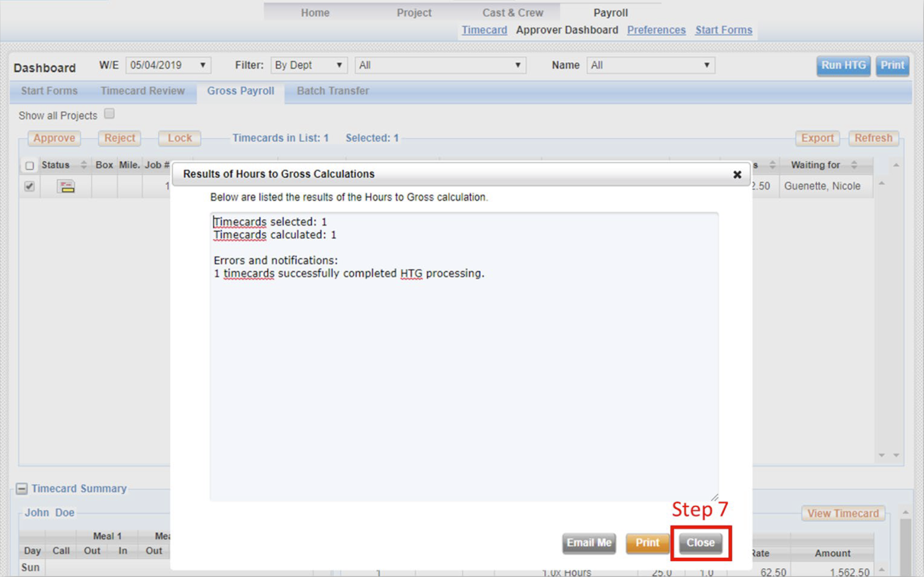Click the Approver Dashboard label
Viewport: 924px width, 577px height.
click(x=567, y=30)
